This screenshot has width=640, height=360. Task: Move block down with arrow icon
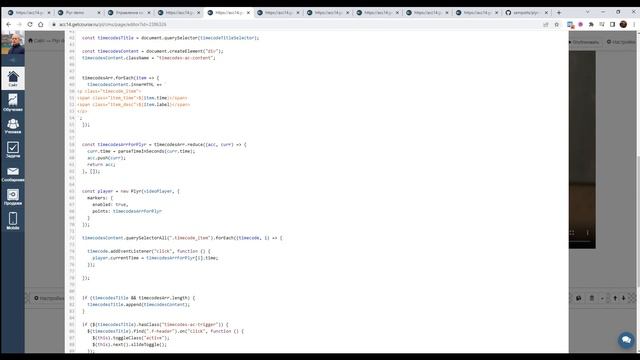click(624, 298)
